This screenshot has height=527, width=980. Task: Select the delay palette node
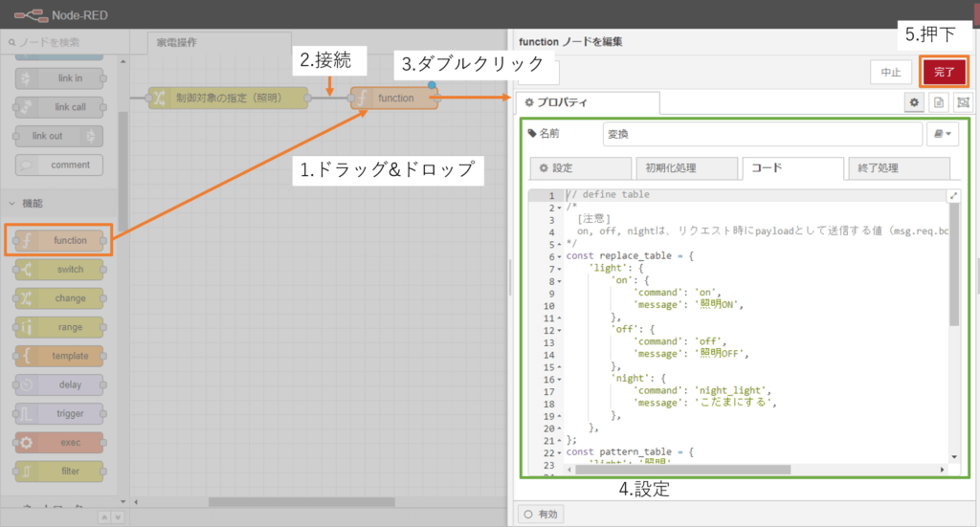click(x=59, y=384)
